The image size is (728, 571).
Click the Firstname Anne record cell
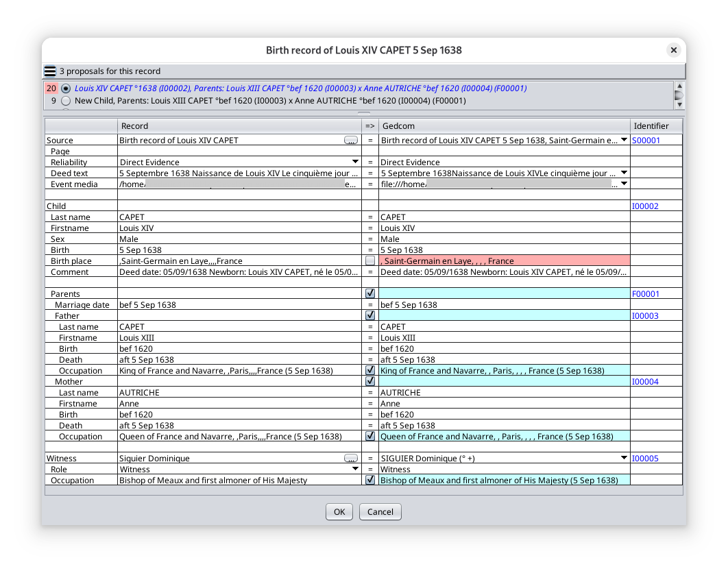tap(239, 404)
